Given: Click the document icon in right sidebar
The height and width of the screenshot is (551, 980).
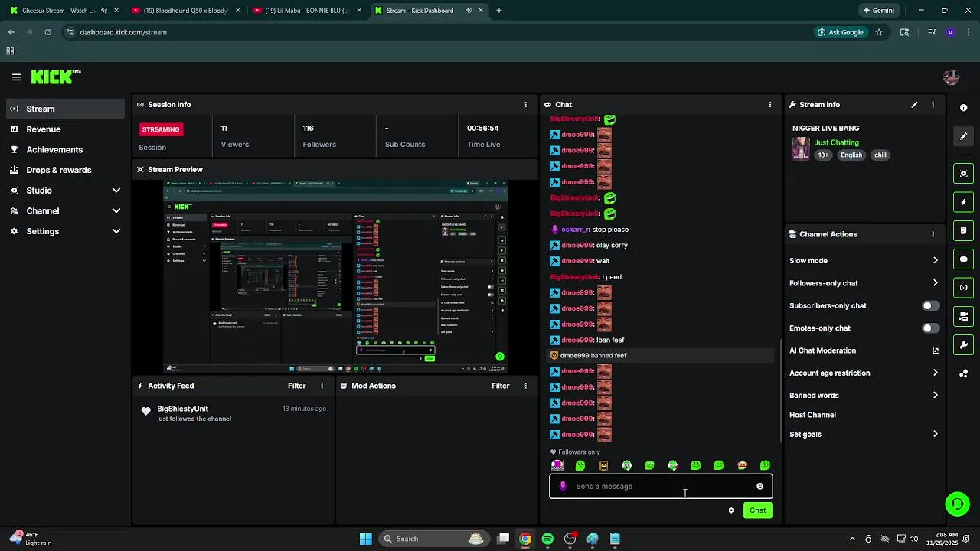Looking at the screenshot, I should [964, 230].
